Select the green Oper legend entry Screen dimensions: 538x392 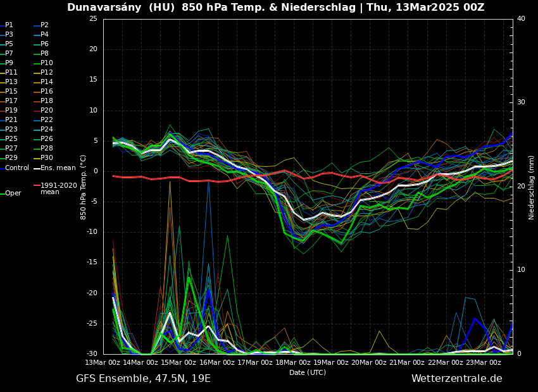pos(13,193)
